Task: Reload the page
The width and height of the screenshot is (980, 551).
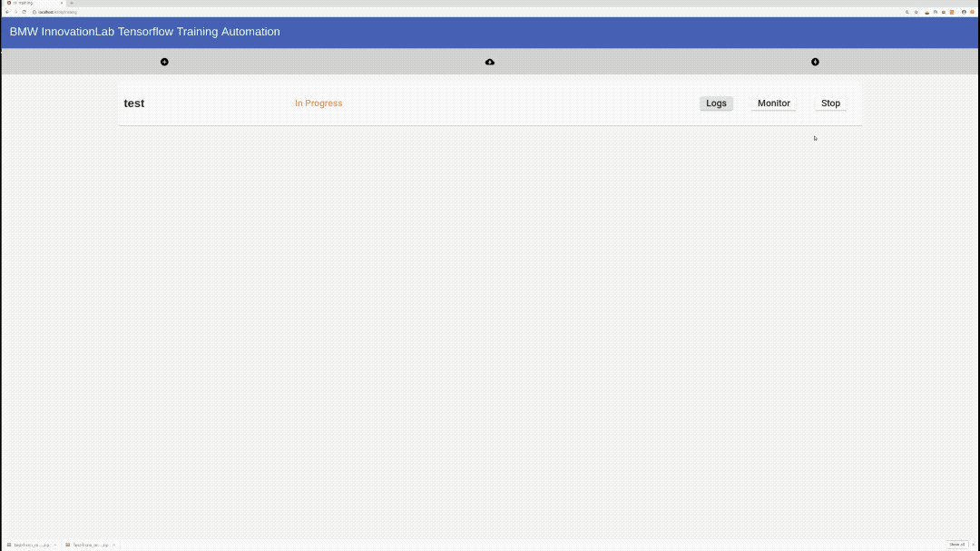Action: 24,12
